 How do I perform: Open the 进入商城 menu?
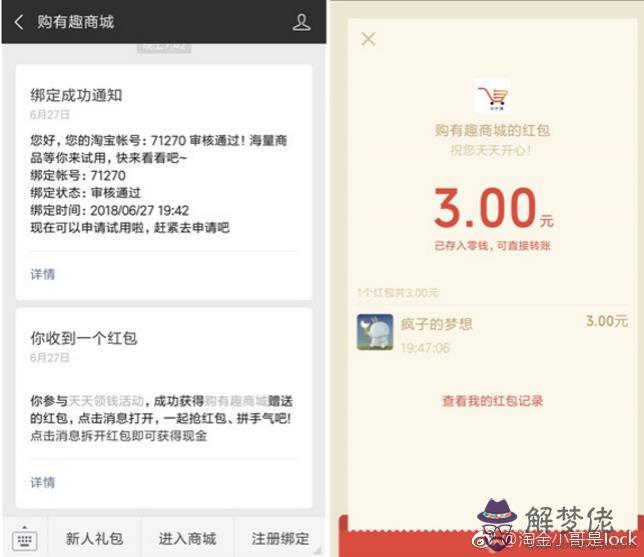[187, 538]
